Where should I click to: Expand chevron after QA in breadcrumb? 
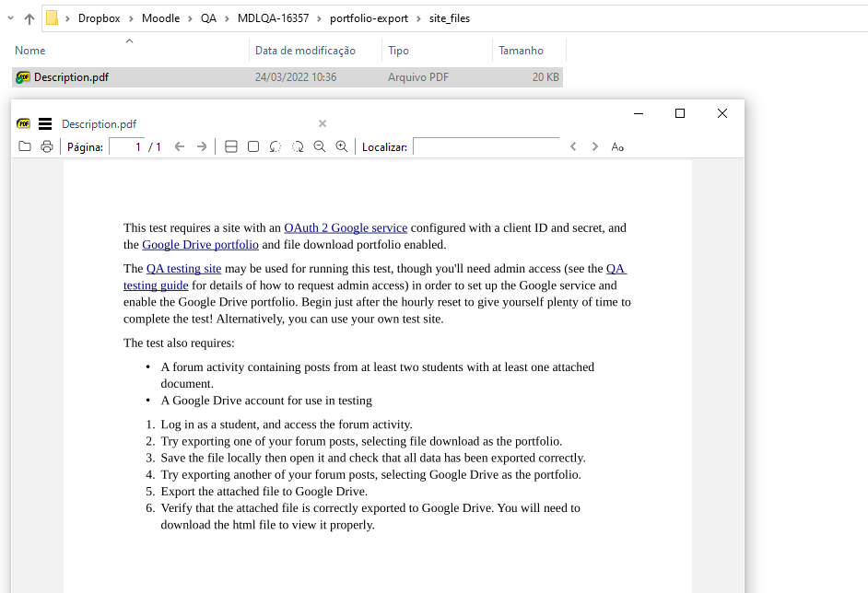coord(227,18)
